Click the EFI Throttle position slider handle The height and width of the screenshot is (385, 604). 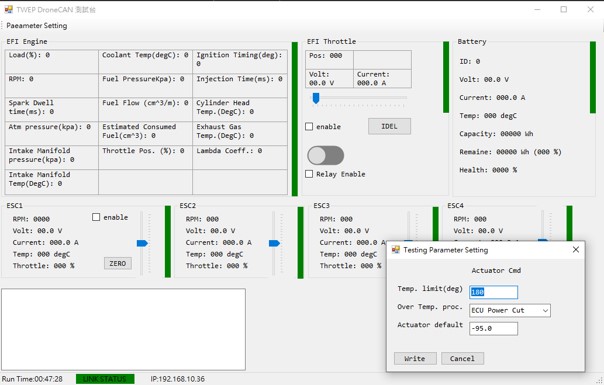316,98
